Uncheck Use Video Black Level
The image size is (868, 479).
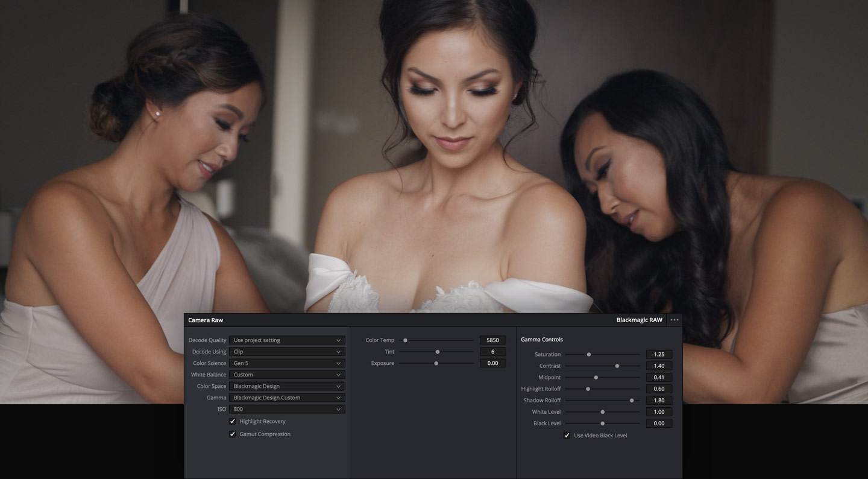(x=566, y=435)
